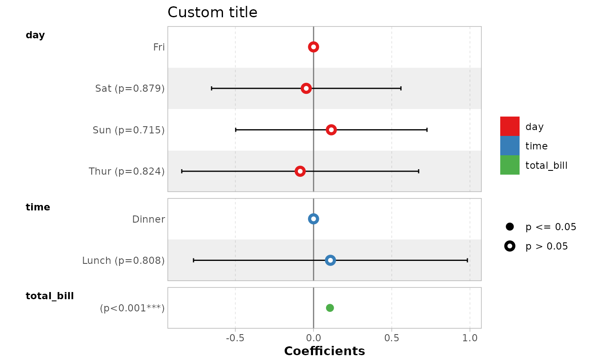Click the Lunch coefficient point marker
This screenshot has height=364, width=589.
(x=330, y=260)
